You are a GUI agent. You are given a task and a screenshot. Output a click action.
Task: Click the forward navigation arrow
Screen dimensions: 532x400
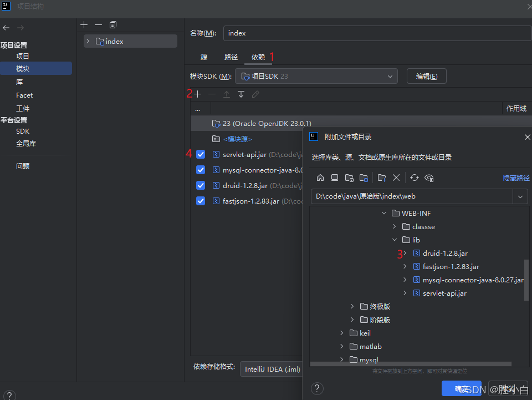(21, 28)
